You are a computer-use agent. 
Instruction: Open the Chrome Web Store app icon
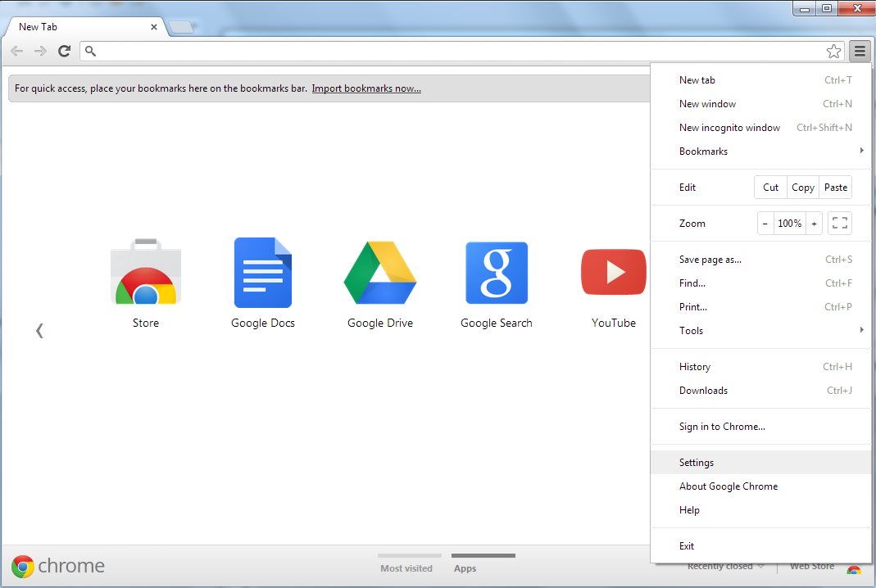point(146,273)
